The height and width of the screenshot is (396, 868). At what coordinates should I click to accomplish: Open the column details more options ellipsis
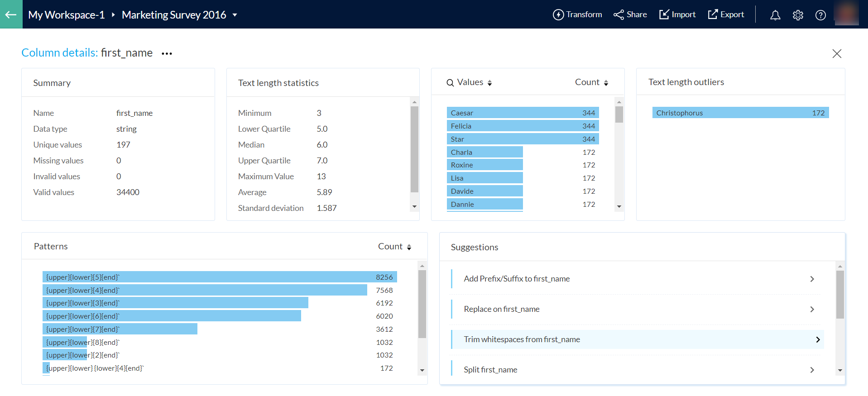[167, 53]
